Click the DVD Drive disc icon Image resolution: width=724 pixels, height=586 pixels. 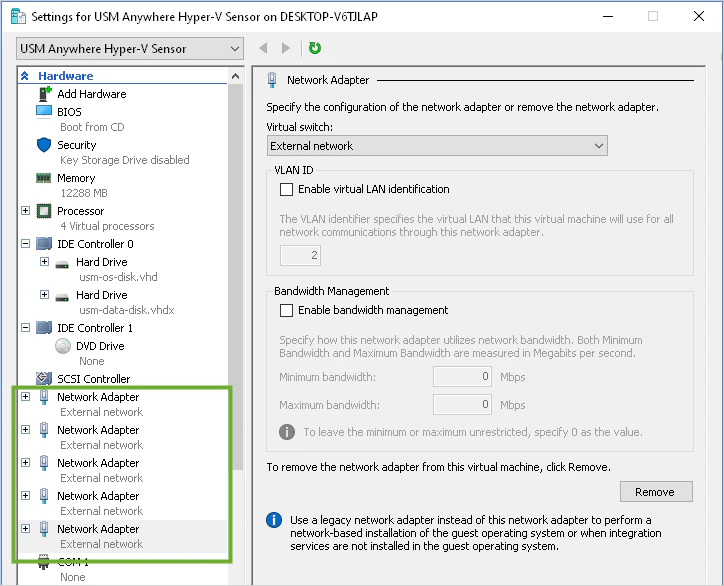pyautogui.click(x=63, y=346)
